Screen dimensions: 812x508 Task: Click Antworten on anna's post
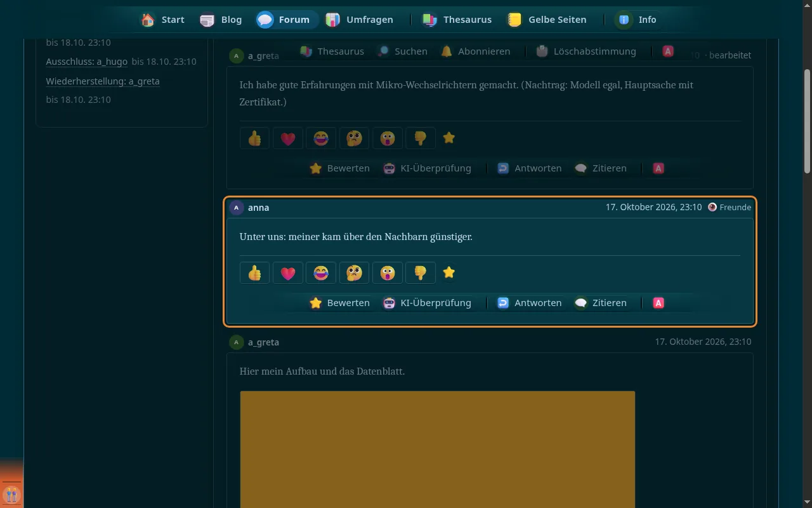(529, 303)
